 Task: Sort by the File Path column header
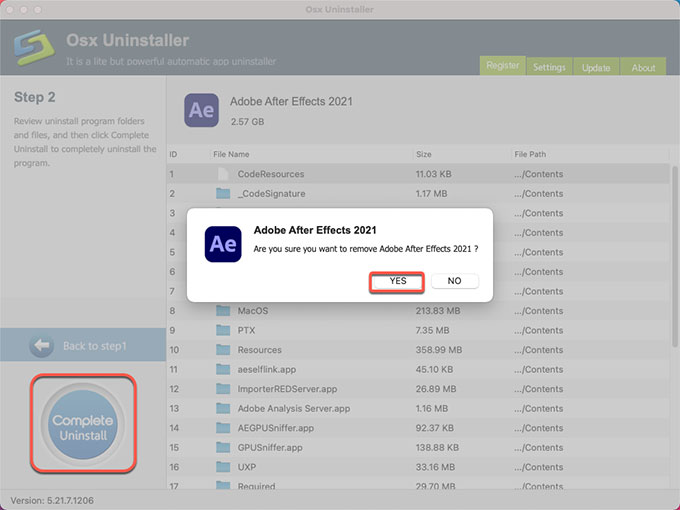pos(530,154)
